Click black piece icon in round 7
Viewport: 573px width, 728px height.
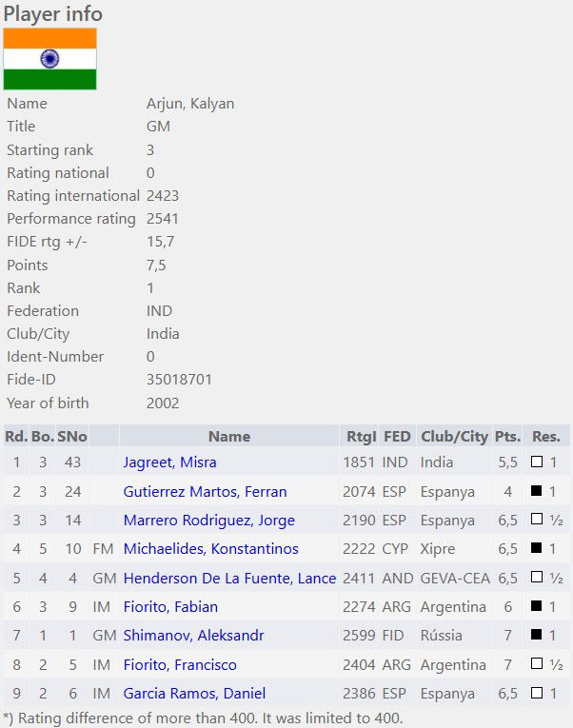click(536, 634)
